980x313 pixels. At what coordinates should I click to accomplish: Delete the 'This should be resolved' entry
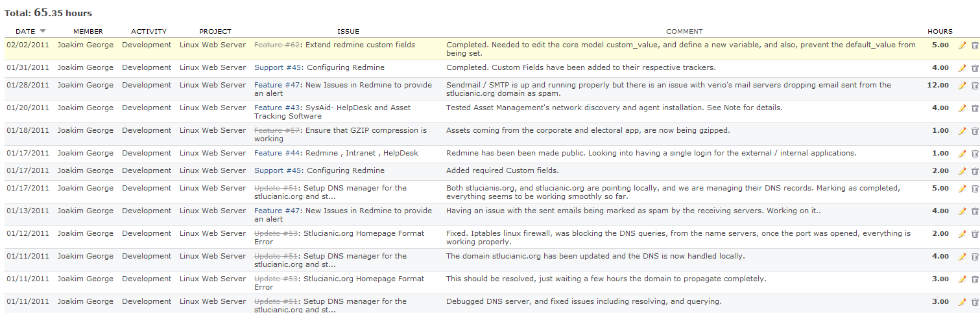(975, 279)
